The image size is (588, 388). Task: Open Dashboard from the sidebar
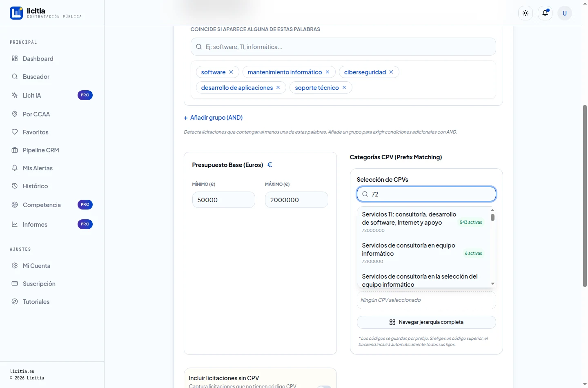[x=52, y=58]
